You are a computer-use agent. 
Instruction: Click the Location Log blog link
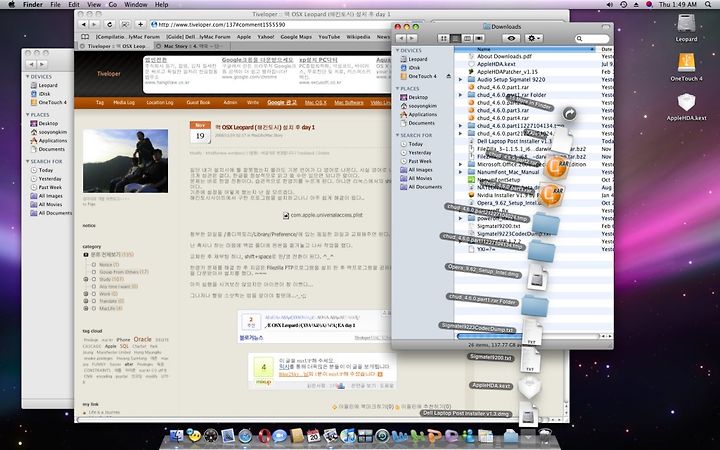tap(160, 102)
